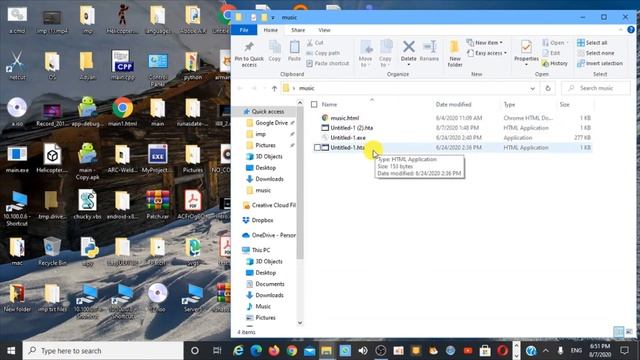Switch to the View ribbon tab

(324, 30)
